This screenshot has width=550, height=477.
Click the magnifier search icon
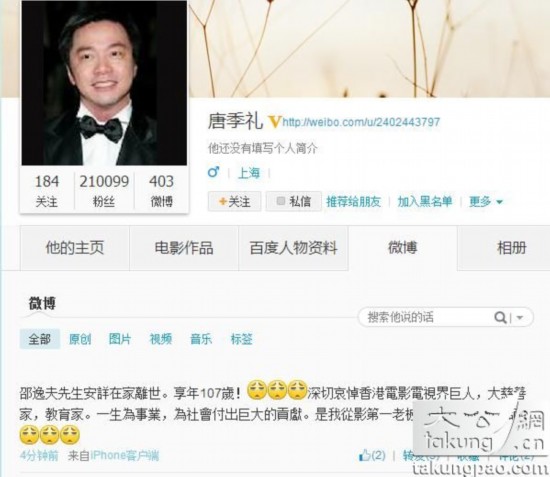click(x=499, y=317)
